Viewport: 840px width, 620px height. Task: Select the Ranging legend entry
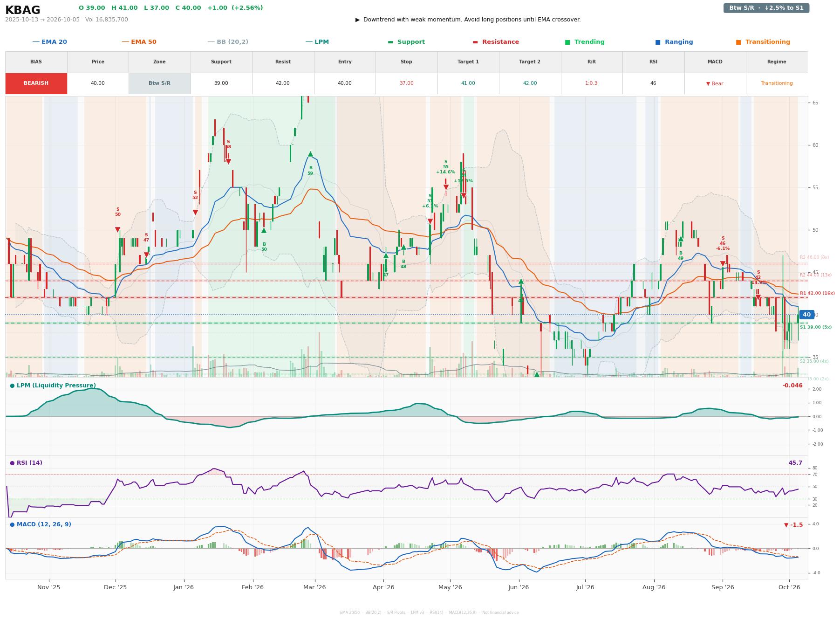pyautogui.click(x=674, y=42)
